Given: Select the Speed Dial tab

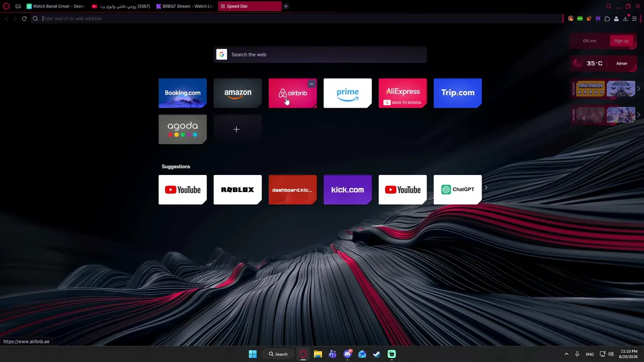Looking at the screenshot, I should [x=250, y=6].
